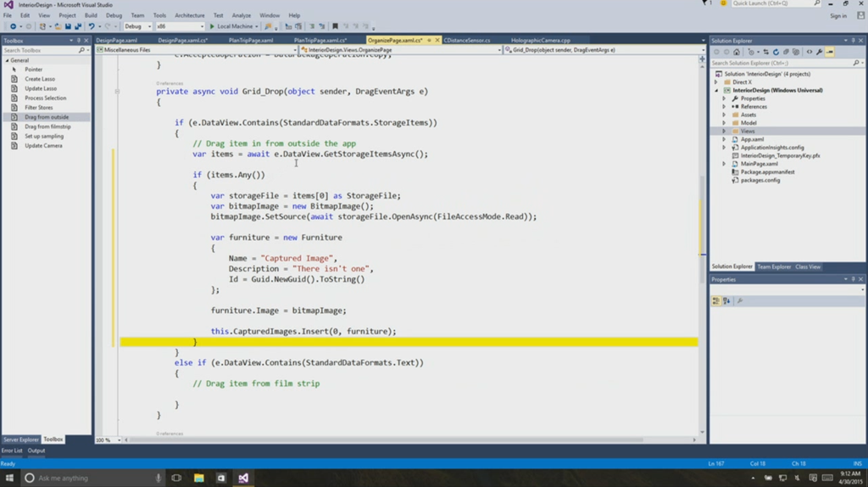Collapse the General group in Toolbox
Screen dimensions: 868x487
coord(7,60)
